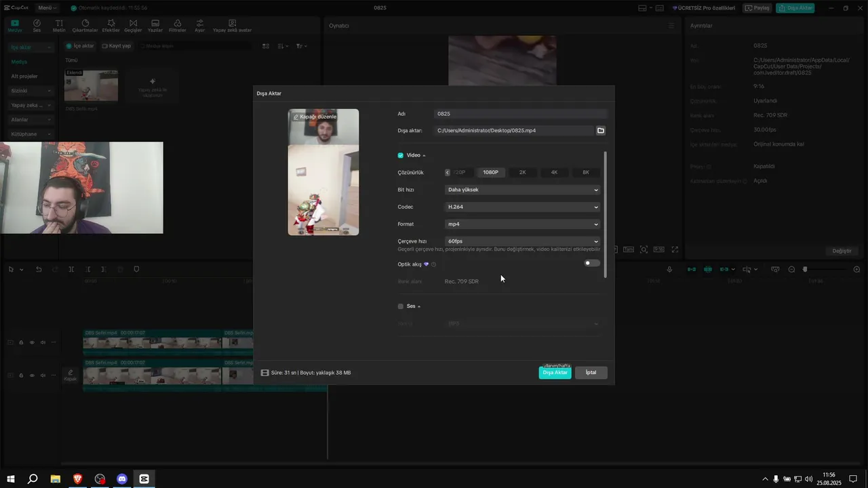Open the Geçişler transitions icon
868x488 pixels.
coord(133,26)
